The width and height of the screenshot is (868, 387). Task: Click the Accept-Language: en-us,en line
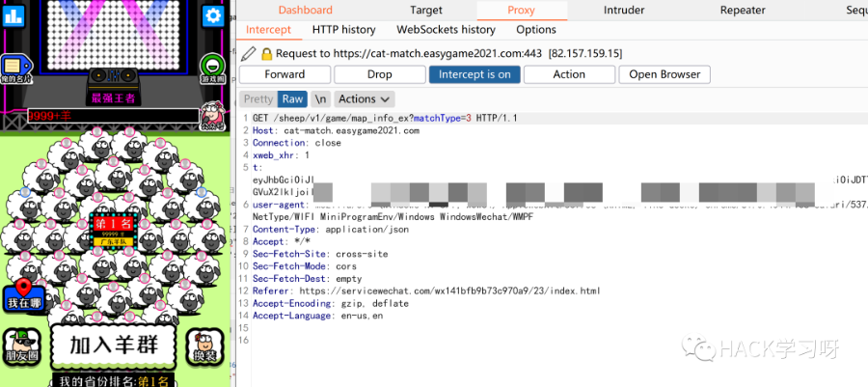[317, 316]
